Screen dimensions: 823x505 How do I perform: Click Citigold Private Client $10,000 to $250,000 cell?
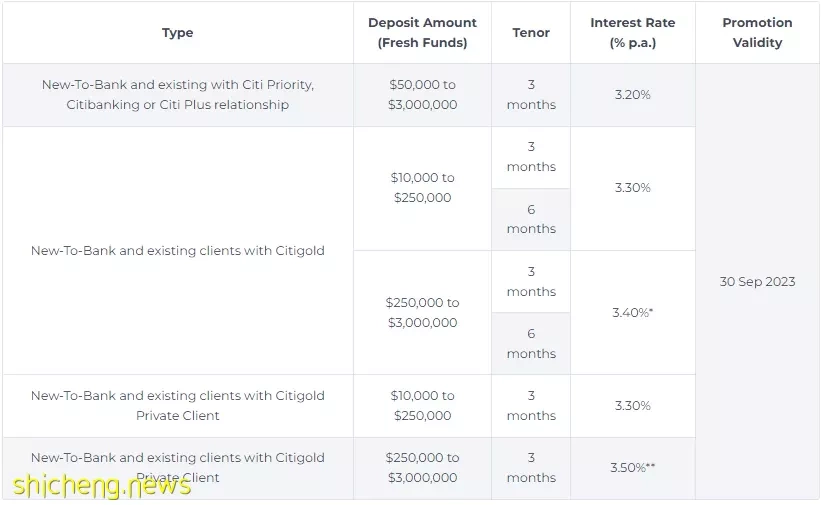click(x=422, y=406)
